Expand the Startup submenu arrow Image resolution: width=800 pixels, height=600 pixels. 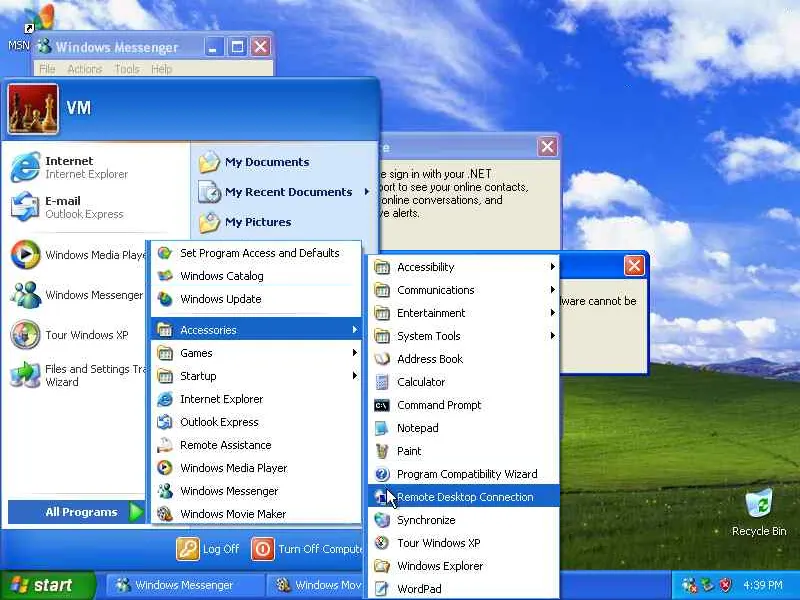pos(355,376)
